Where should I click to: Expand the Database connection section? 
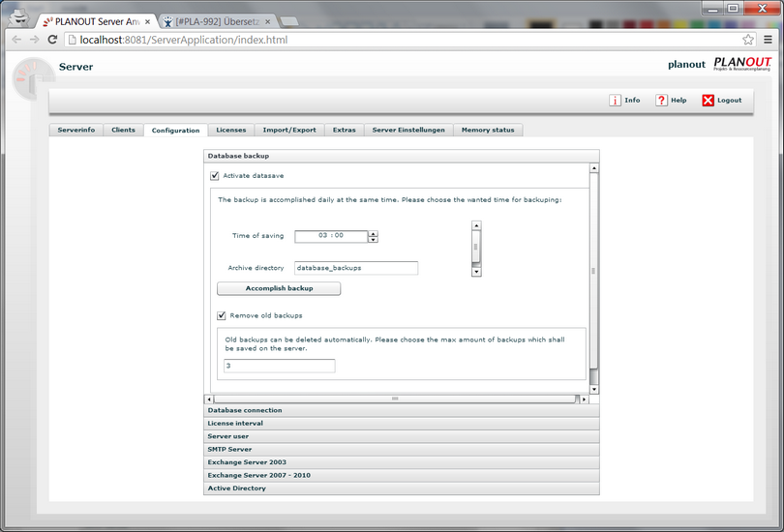click(x=402, y=410)
